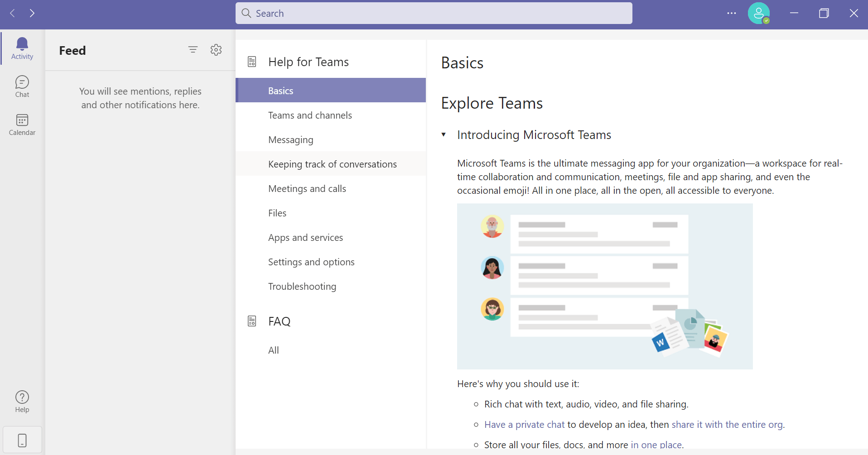Open the Activity feed in sidebar
The image size is (868, 455).
[22, 48]
